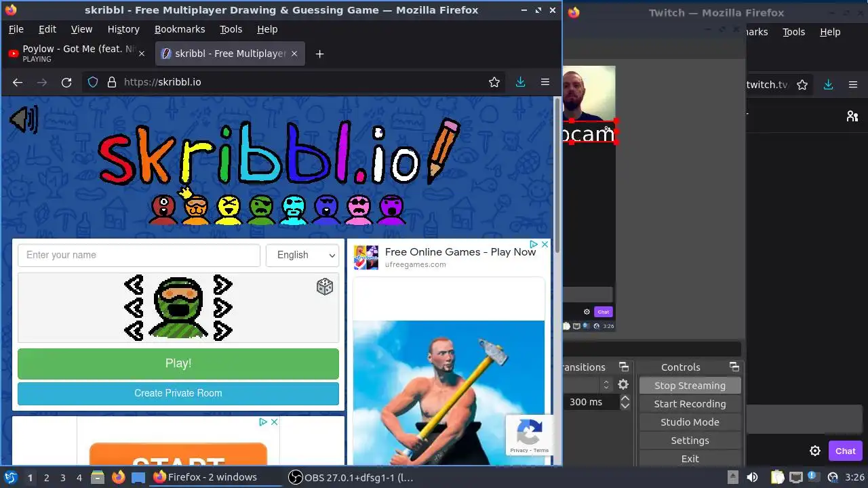Click Exit in OBS Controls
Screen dimensions: 868x488
point(690,458)
